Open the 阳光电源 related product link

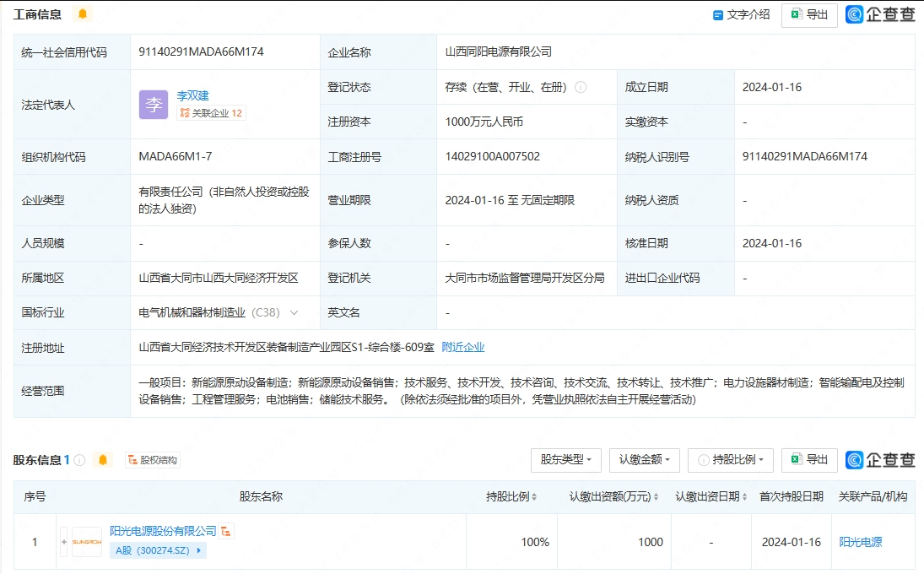(861, 542)
